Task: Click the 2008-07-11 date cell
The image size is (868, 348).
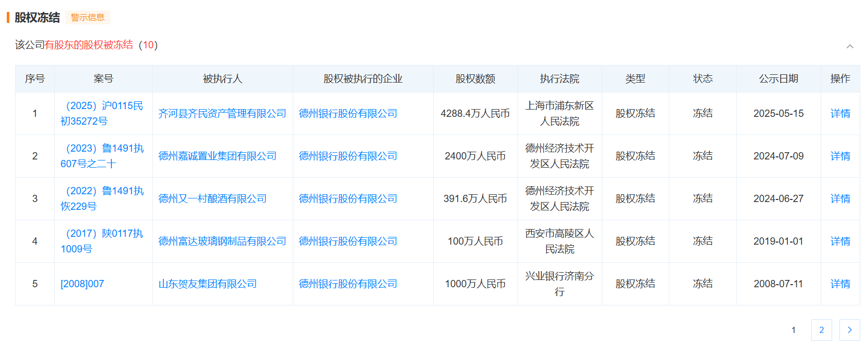Action: tap(779, 284)
